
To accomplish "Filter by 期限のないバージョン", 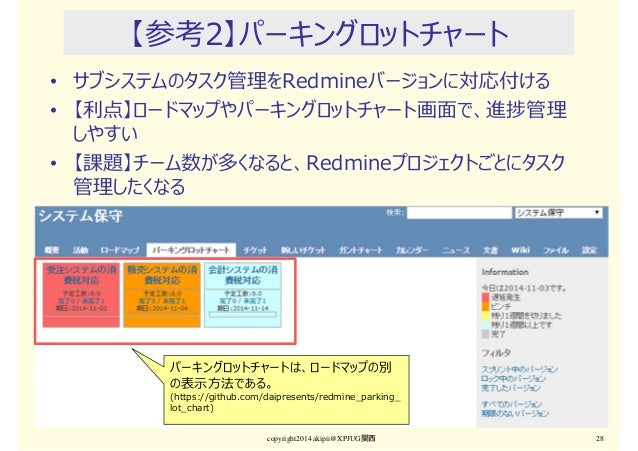I will (515, 414).
